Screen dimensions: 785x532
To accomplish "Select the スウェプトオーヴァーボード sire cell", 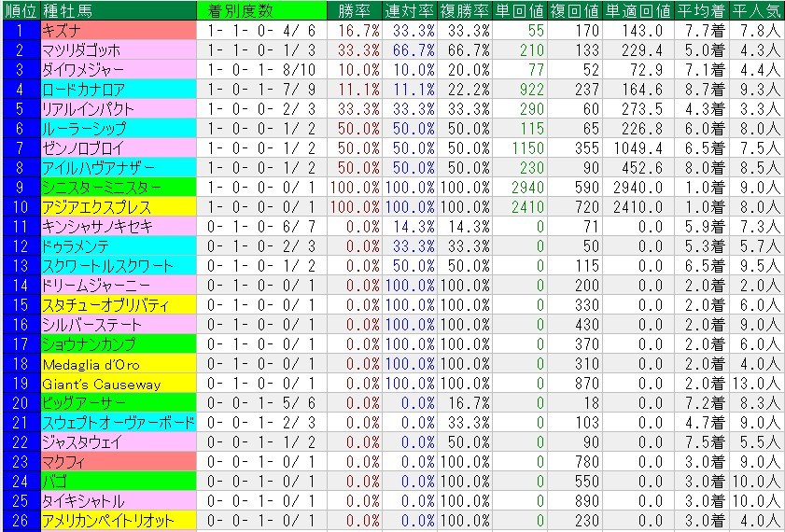I will (x=119, y=423).
